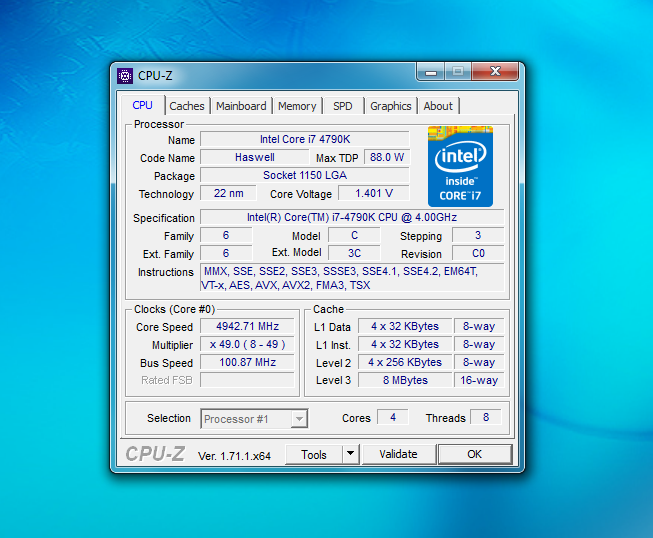Open the Mainboard tab
The height and width of the screenshot is (538, 653).
click(x=241, y=106)
